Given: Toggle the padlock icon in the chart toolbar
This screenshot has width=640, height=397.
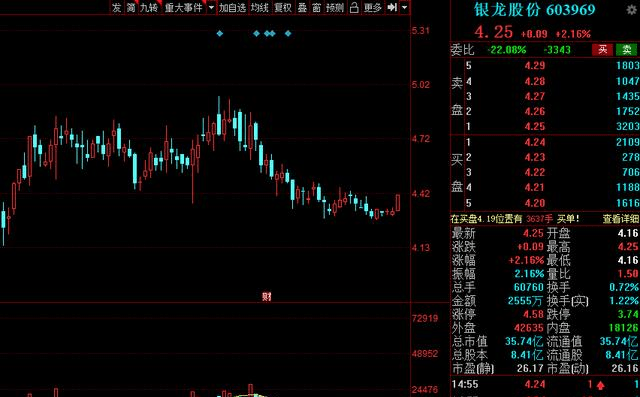Looking at the screenshot, I should click(x=354, y=7).
